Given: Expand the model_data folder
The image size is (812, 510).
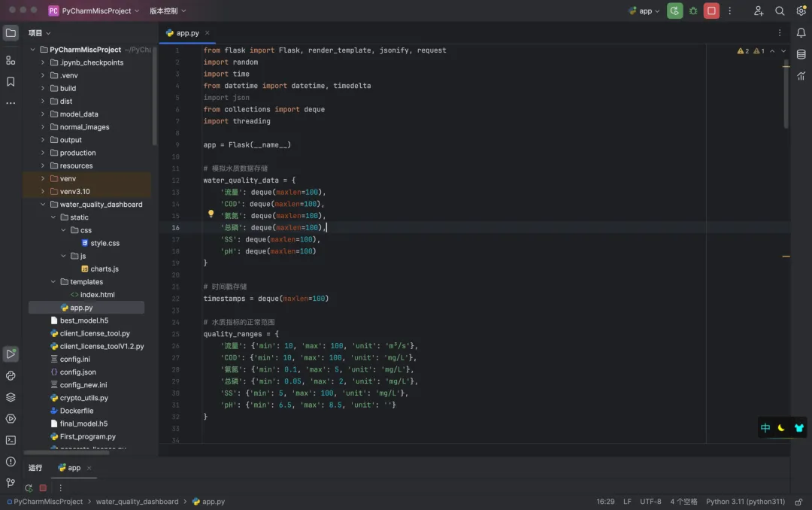Looking at the screenshot, I should (43, 114).
